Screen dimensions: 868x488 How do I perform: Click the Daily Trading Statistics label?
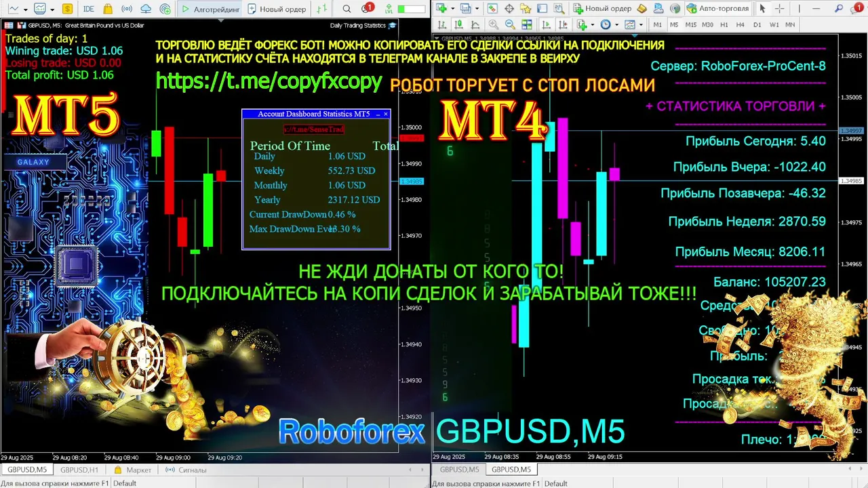[357, 25]
